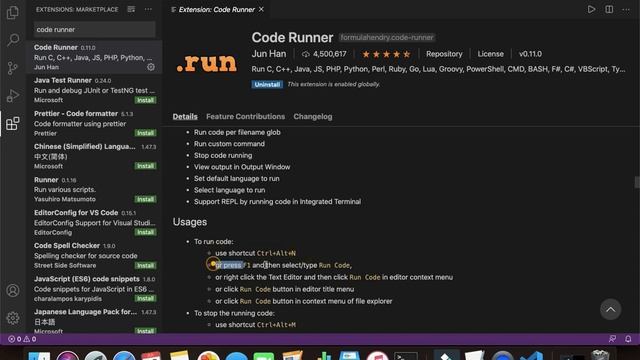640x360 pixels.
Task: Click the feedback icon in status bar
Action: click(612, 339)
